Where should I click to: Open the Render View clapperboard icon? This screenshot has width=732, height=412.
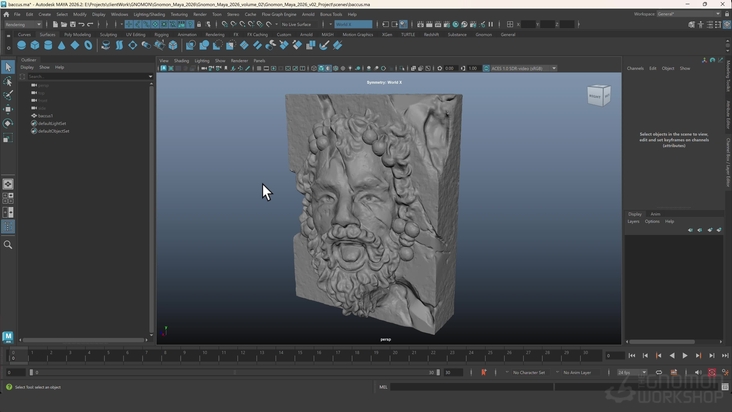tap(420, 24)
